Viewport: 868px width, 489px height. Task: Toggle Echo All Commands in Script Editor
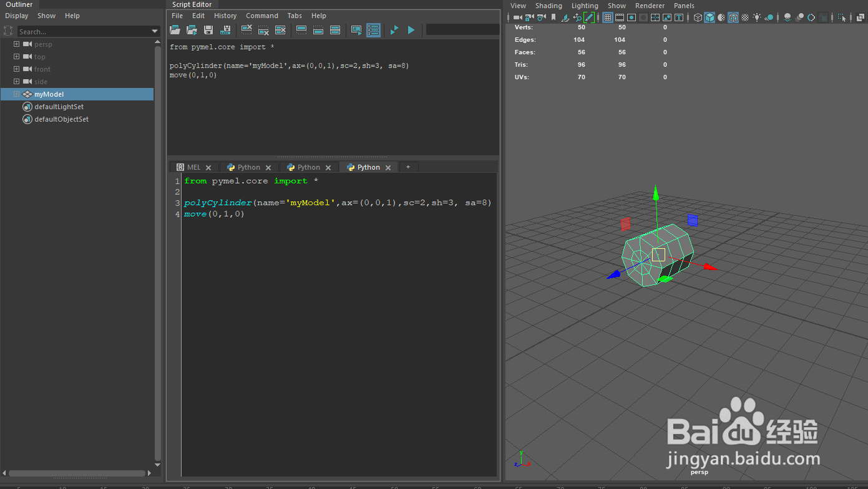tap(356, 29)
